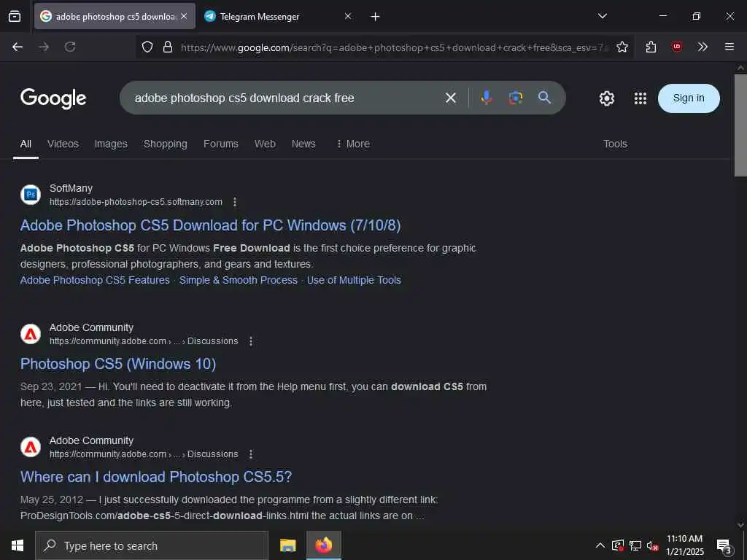This screenshot has height=560, width=747.
Task: Open the taskbar clock and date
Action: 684,545
